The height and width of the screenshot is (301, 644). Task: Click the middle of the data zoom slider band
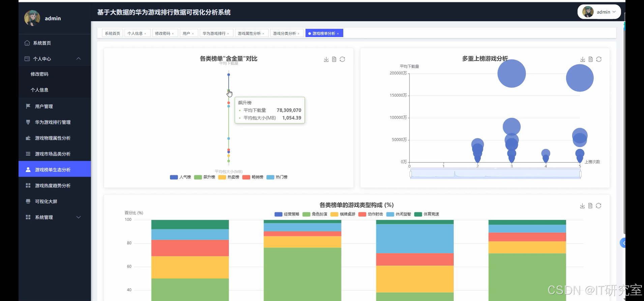495,174
